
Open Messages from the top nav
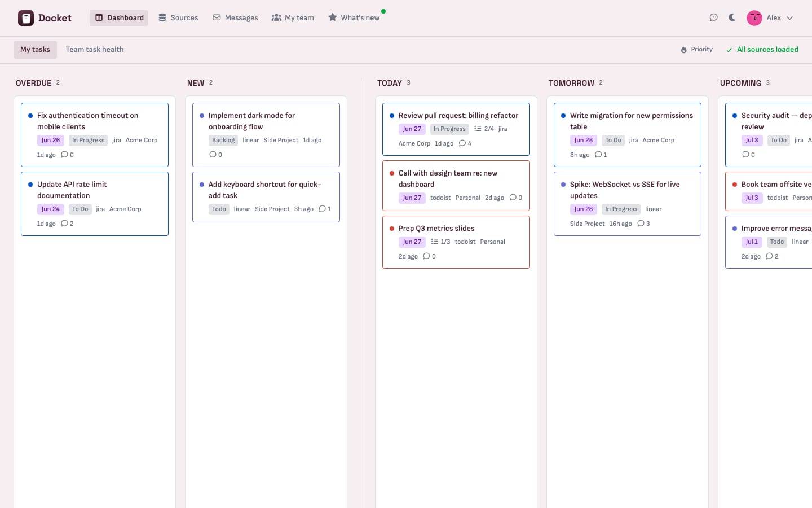pyautogui.click(x=235, y=18)
